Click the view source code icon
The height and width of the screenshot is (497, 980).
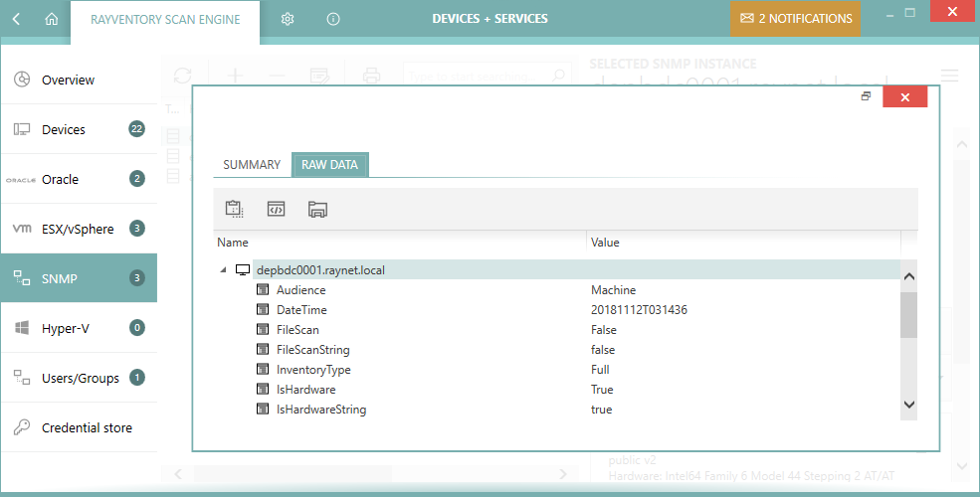point(276,209)
